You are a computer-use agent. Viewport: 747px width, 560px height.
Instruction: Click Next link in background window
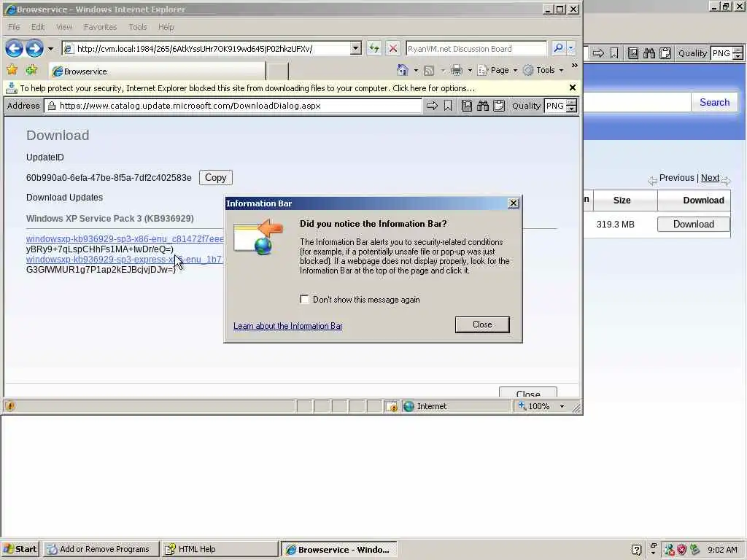click(x=710, y=178)
